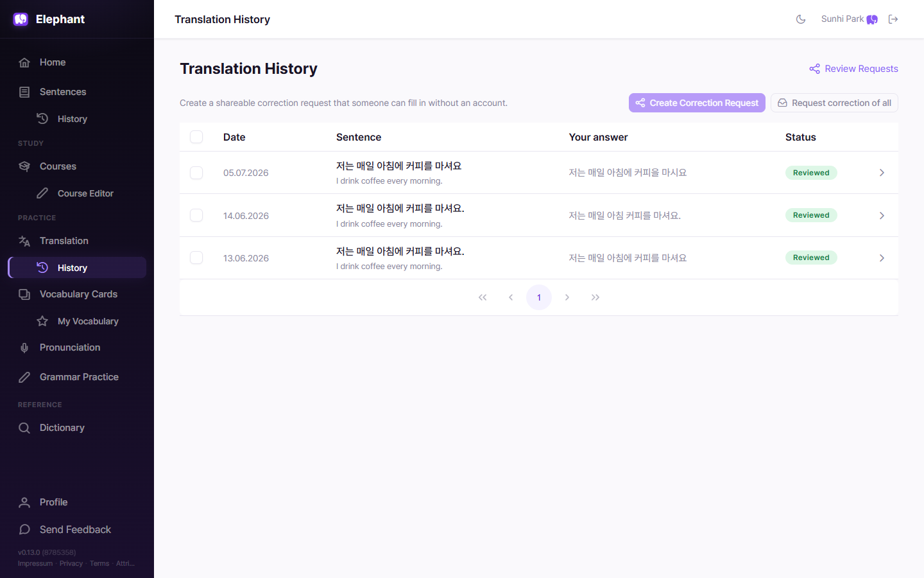Go to next page chevron
Image resolution: width=924 pixels, height=578 pixels.
point(567,297)
